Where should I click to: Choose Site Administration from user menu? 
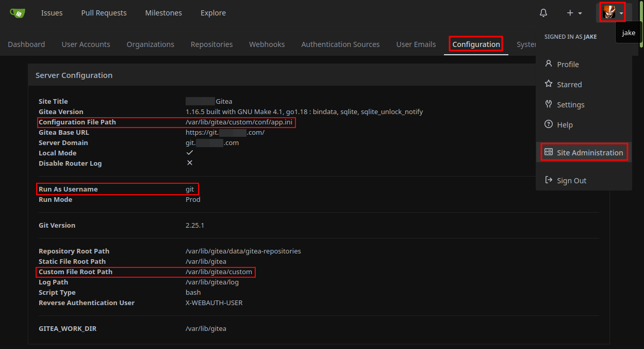584,152
